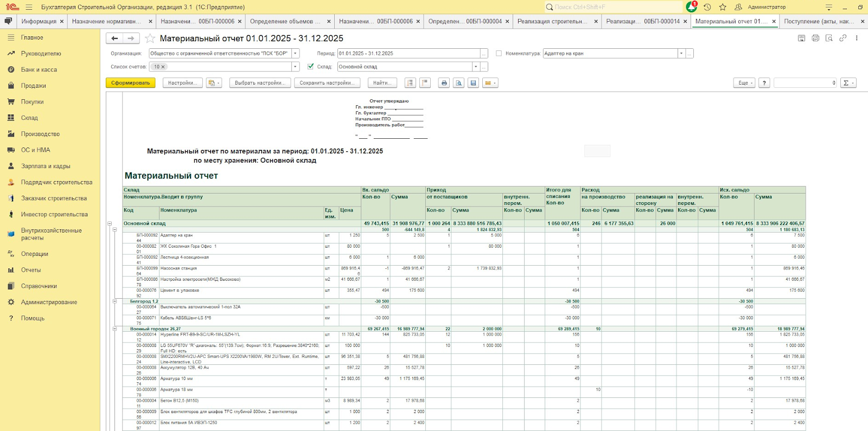Open the notifications bell icon
The width and height of the screenshot is (868, 431).
click(691, 7)
